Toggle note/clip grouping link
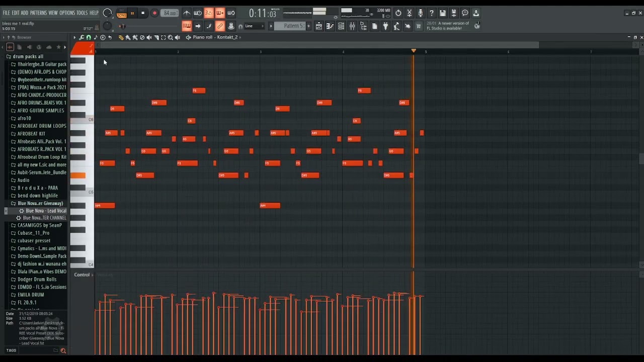This screenshot has height=362, width=644. click(x=220, y=26)
